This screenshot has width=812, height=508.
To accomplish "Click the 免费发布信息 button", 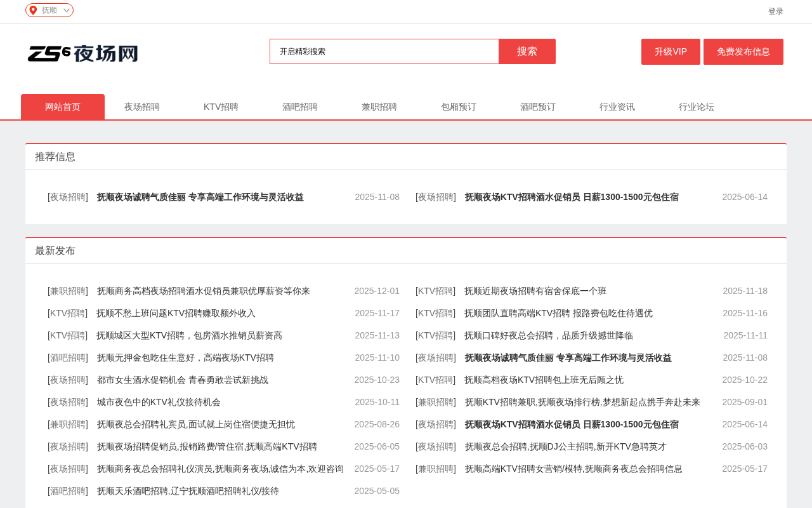I will (x=743, y=51).
